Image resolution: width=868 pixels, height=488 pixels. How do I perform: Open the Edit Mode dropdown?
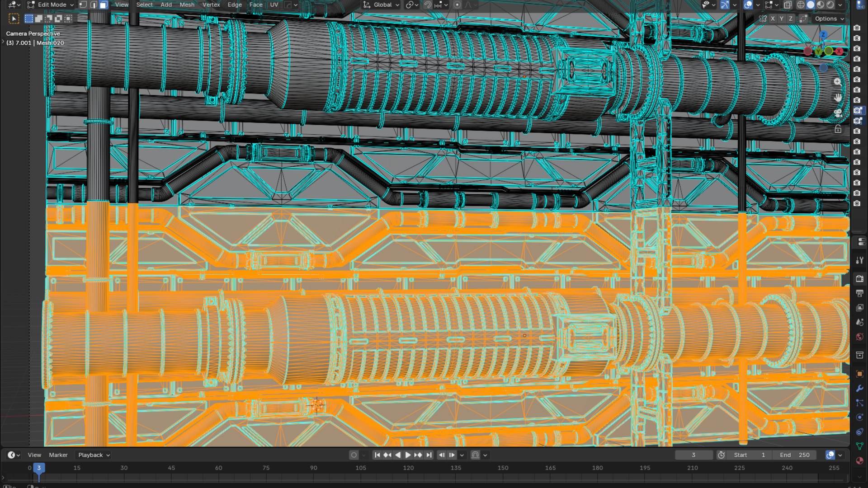(x=50, y=5)
